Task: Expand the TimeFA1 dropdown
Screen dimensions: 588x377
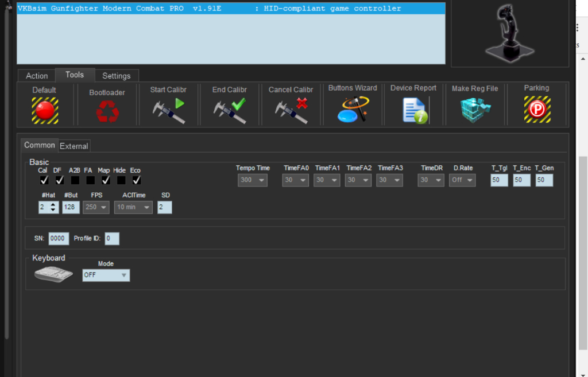Action: [327, 180]
